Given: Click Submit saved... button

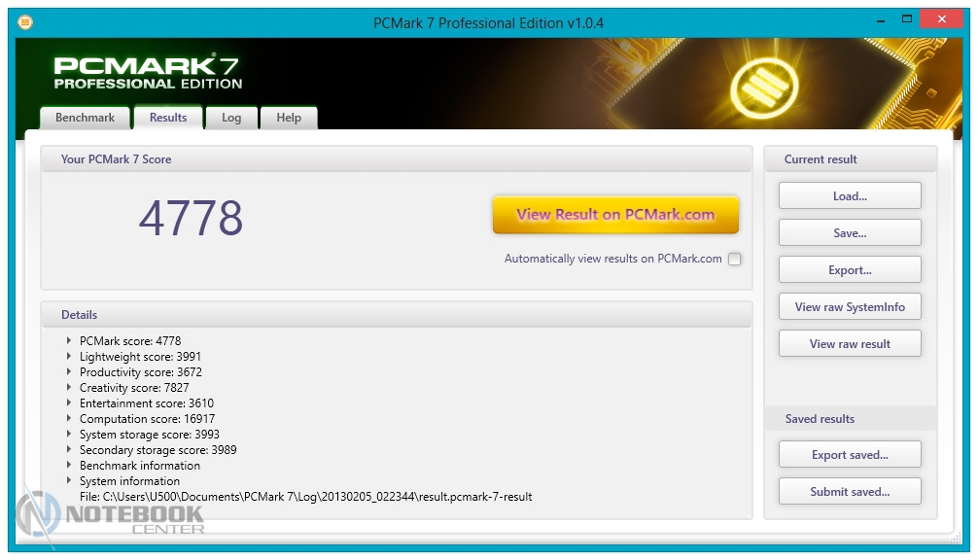Looking at the screenshot, I should pos(850,492).
